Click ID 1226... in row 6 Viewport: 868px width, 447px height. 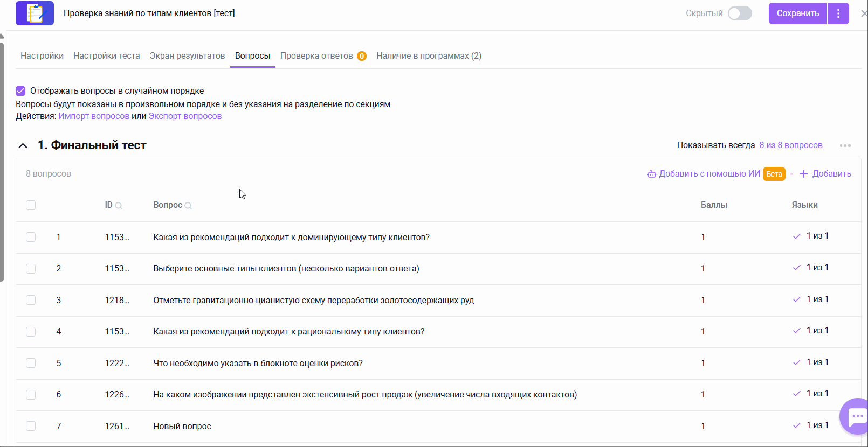(x=117, y=395)
